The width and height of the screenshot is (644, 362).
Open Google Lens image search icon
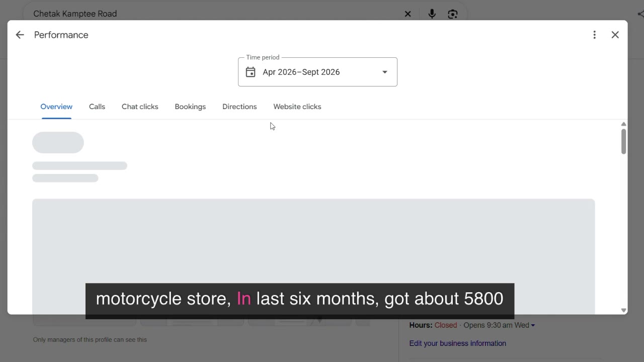pyautogui.click(x=453, y=14)
